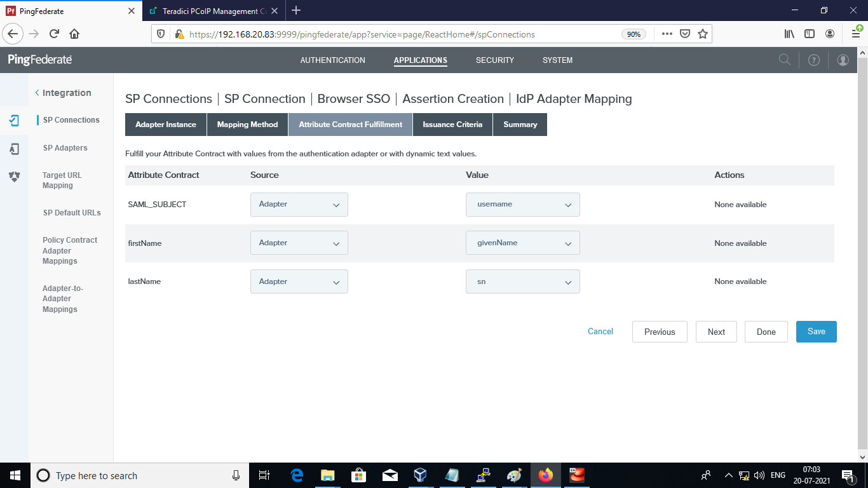The width and height of the screenshot is (868, 488).
Task: Open SP Adapters in the sidebar
Action: pyautogui.click(x=65, y=148)
